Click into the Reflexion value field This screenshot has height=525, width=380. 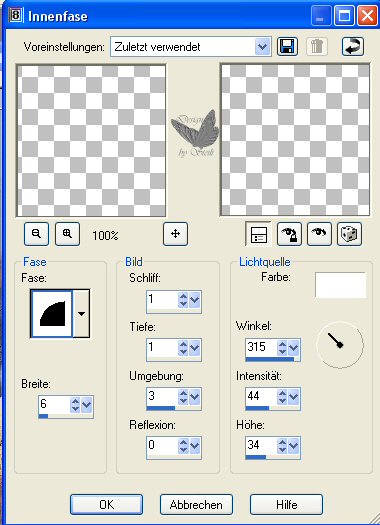click(162, 445)
